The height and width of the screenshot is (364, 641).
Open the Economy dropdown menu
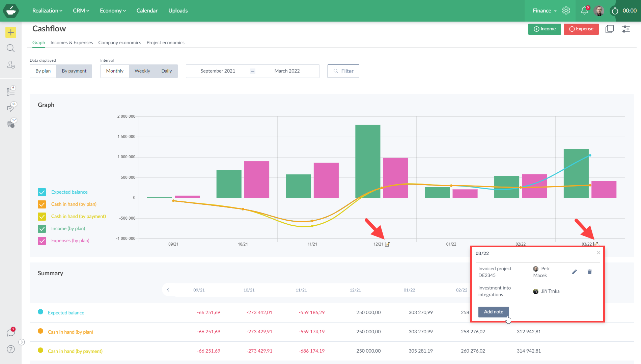113,11
